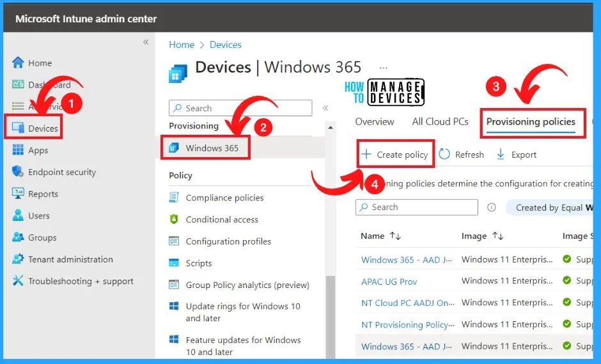Open Update rings for Windows 10 and later
The image size is (601, 364).
tap(242, 312)
